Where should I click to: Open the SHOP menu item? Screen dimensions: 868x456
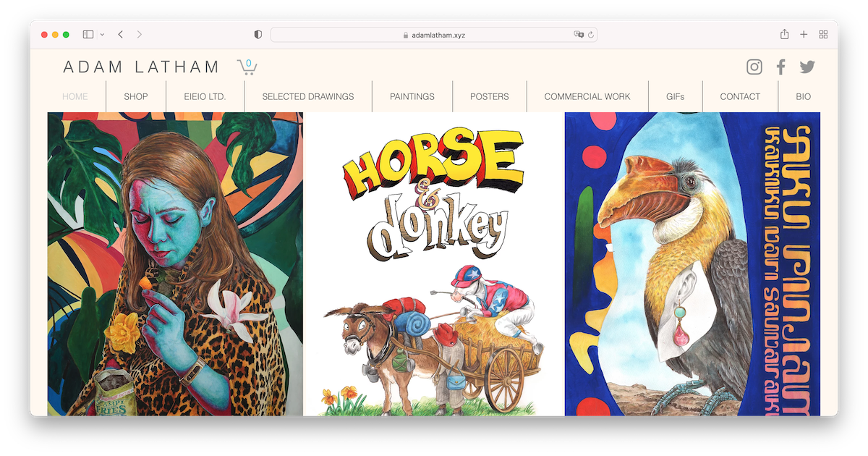[x=135, y=96]
